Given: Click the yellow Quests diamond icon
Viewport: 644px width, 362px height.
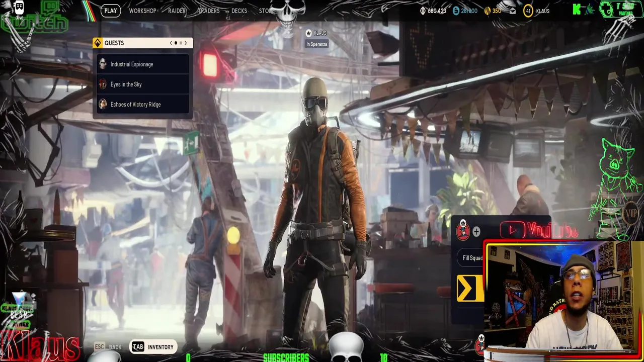Looking at the screenshot, I should tap(98, 43).
